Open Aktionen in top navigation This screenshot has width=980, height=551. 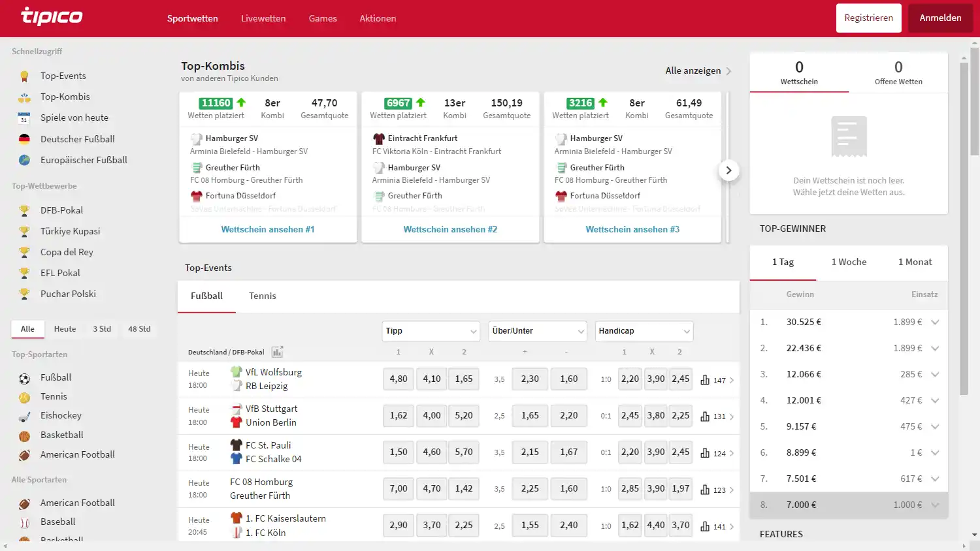pos(378,18)
